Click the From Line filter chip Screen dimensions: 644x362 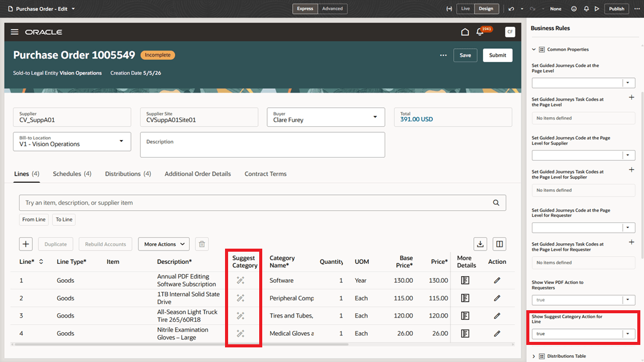[x=34, y=219]
